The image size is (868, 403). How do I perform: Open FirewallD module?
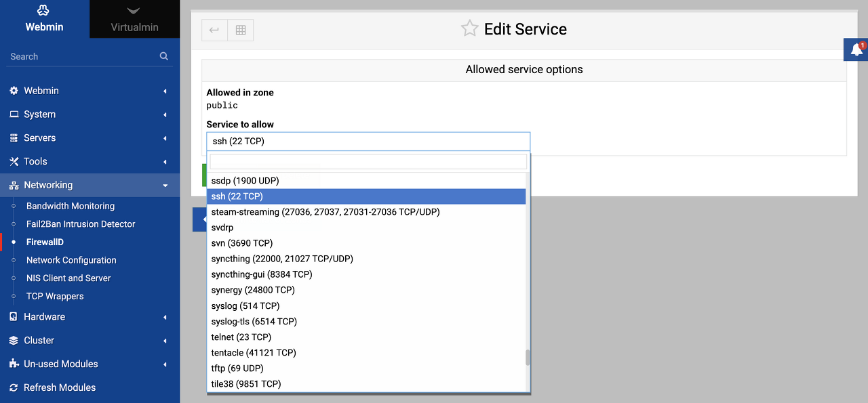(45, 242)
